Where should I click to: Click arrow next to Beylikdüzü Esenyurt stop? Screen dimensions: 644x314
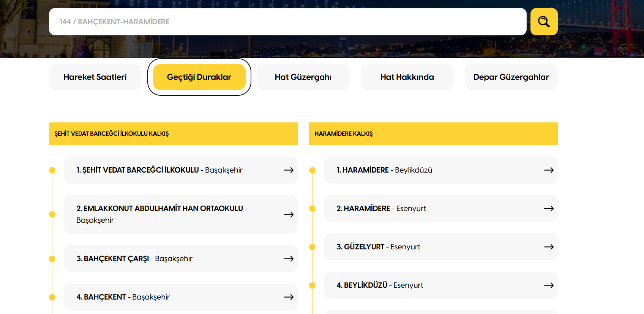pos(549,285)
